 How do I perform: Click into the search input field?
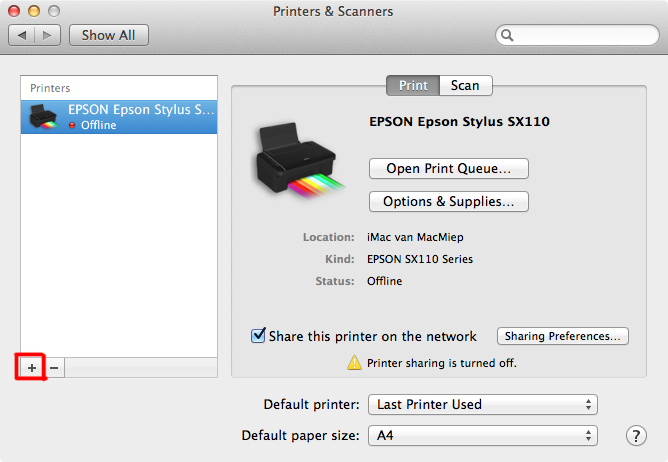point(577,35)
